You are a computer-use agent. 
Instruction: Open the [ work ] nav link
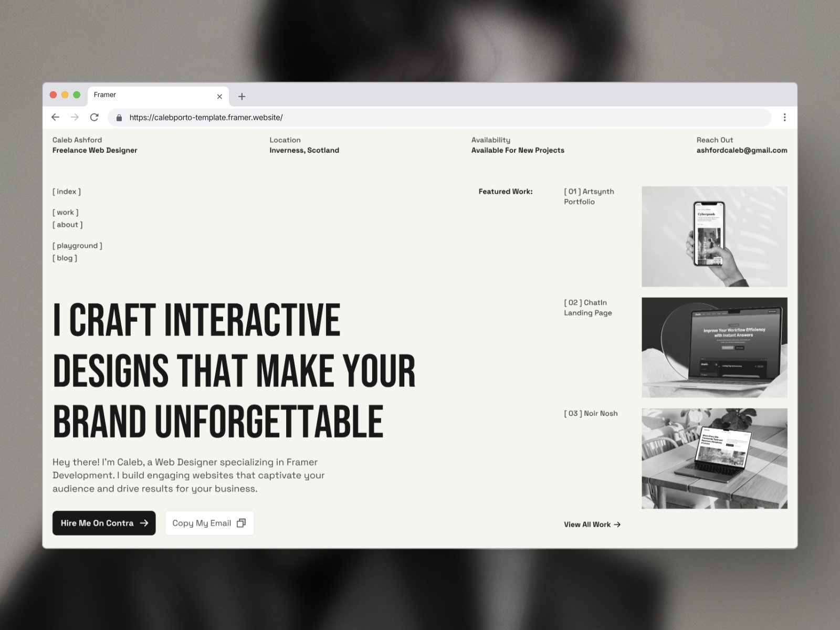pos(66,213)
